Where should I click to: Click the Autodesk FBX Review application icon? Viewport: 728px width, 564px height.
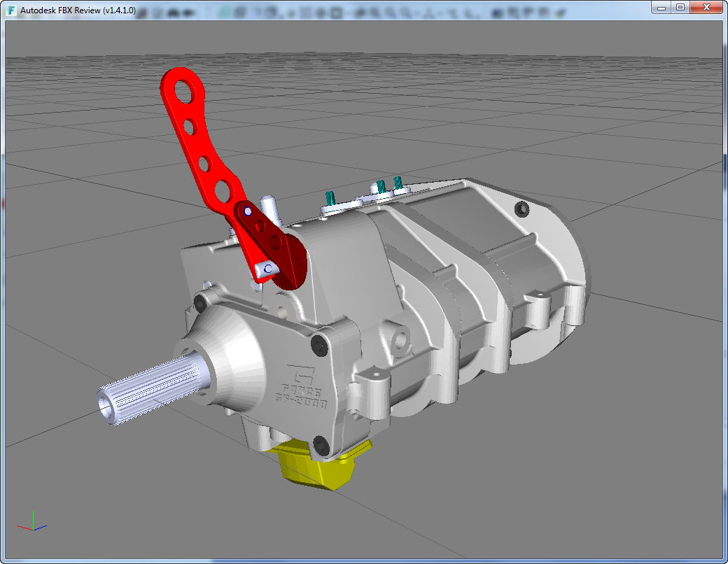tap(11, 7)
